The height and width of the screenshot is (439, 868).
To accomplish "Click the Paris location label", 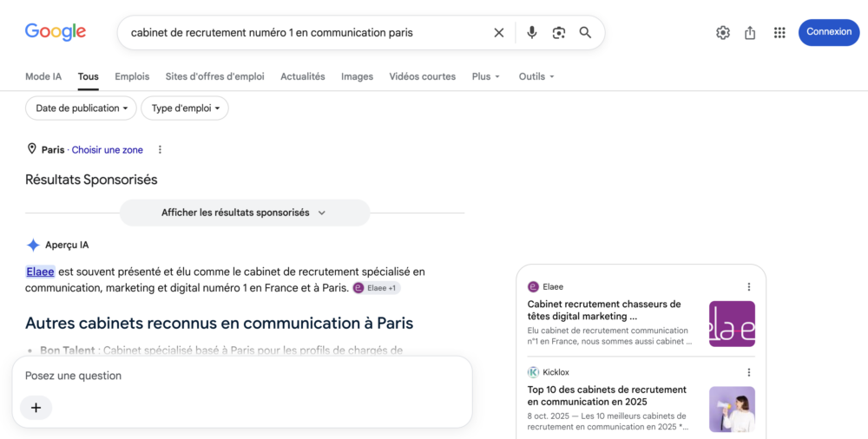I will 53,149.
